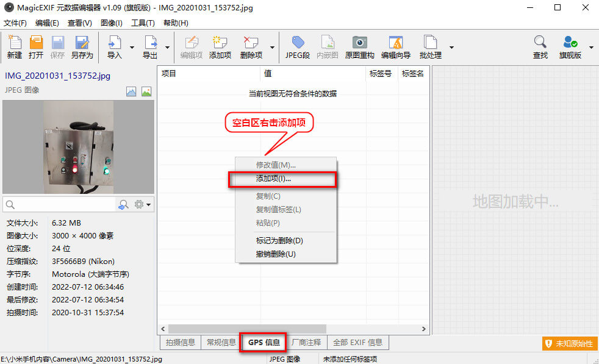Click the 打开 (Open) folder icon
This screenshot has height=364, width=599.
36,43
